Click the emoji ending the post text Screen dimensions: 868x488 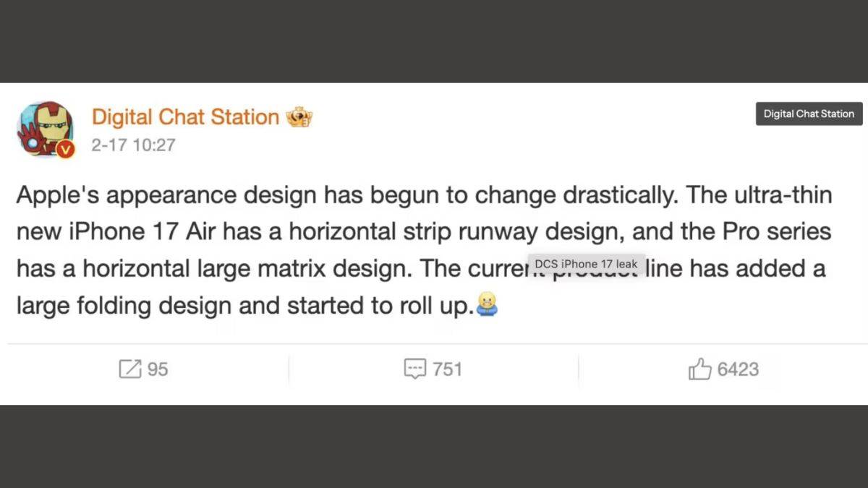point(488,304)
